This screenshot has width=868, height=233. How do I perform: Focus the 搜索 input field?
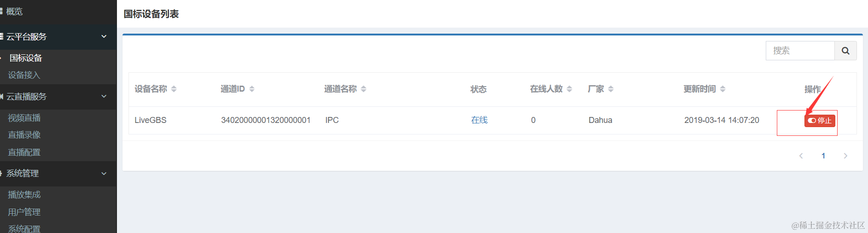pos(800,51)
